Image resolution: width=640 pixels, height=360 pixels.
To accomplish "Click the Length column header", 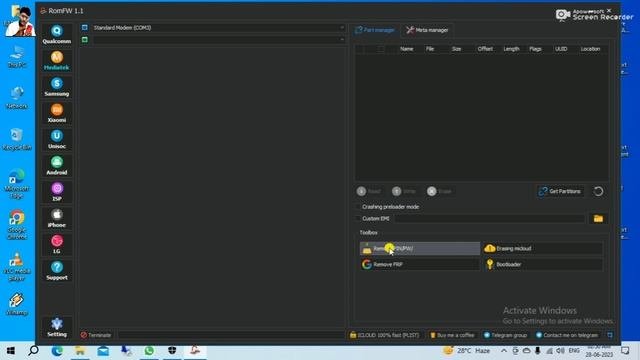I will [511, 49].
